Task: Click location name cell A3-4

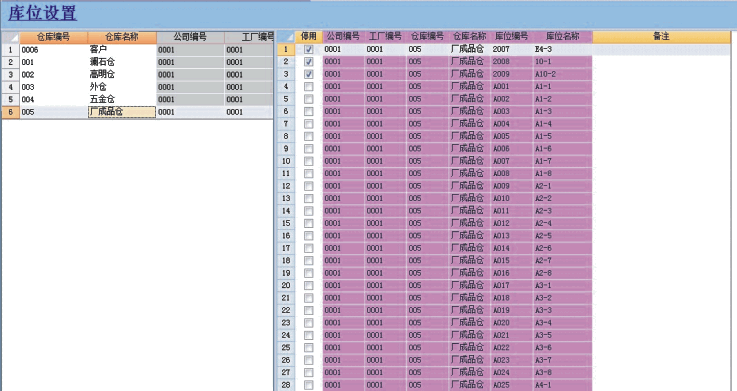Action: 563,323
